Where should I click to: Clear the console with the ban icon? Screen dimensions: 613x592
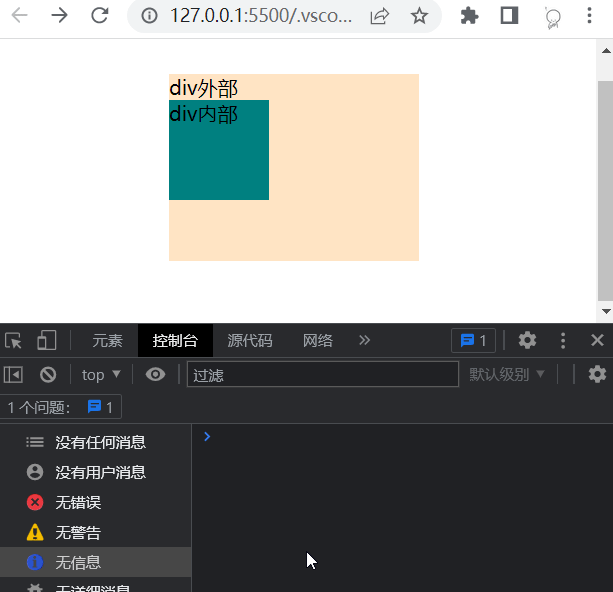(x=47, y=374)
